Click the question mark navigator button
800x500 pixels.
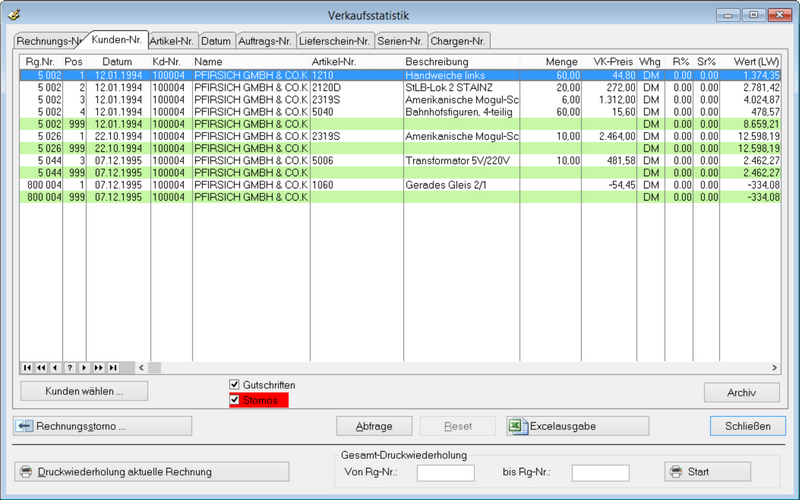pyautogui.click(x=70, y=368)
